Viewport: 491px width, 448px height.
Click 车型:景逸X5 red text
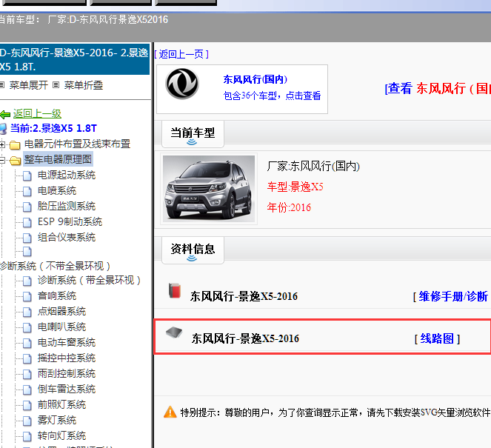click(x=295, y=187)
